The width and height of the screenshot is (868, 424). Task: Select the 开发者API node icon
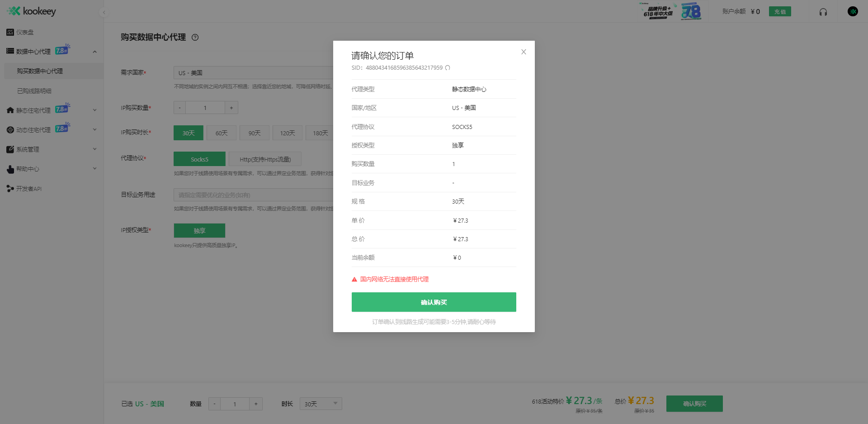point(10,188)
